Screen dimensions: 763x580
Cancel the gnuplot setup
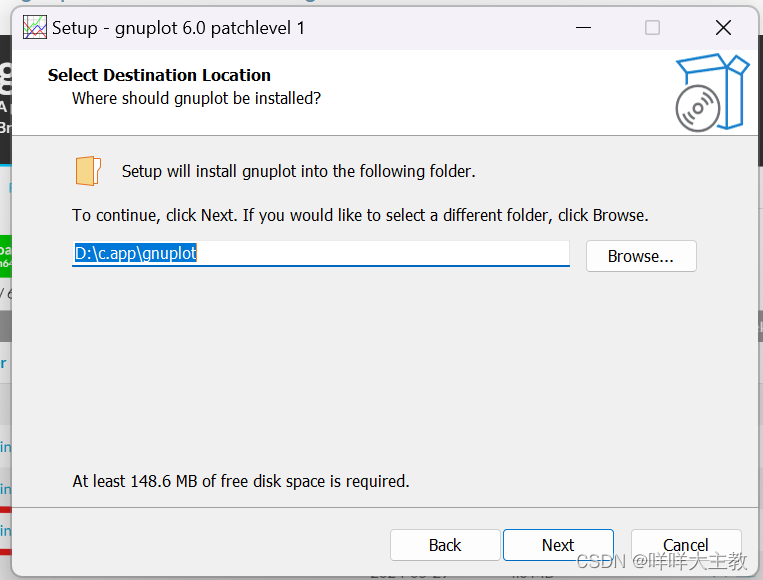pyautogui.click(x=686, y=545)
